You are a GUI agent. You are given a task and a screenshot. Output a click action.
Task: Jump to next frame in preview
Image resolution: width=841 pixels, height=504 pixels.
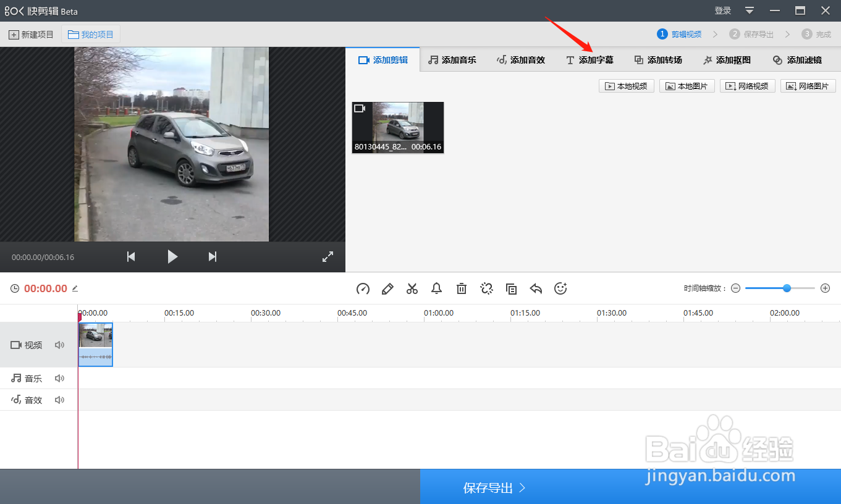point(213,256)
